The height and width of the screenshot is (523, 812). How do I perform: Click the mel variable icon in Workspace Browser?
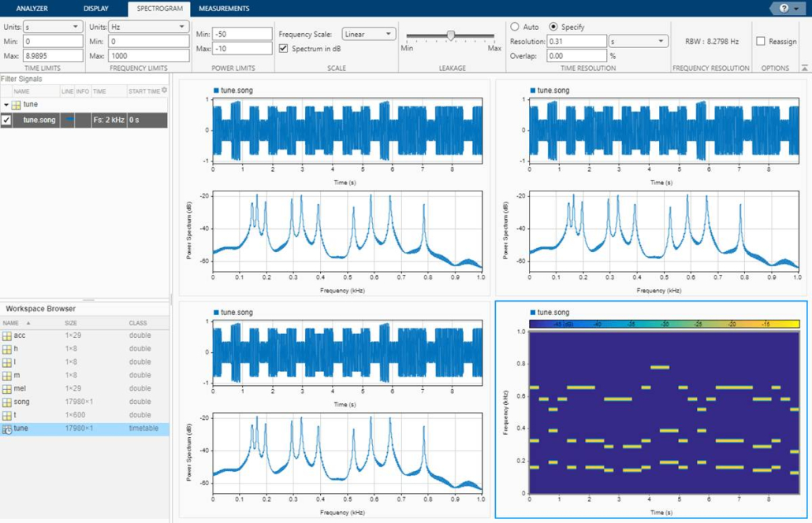coord(7,388)
